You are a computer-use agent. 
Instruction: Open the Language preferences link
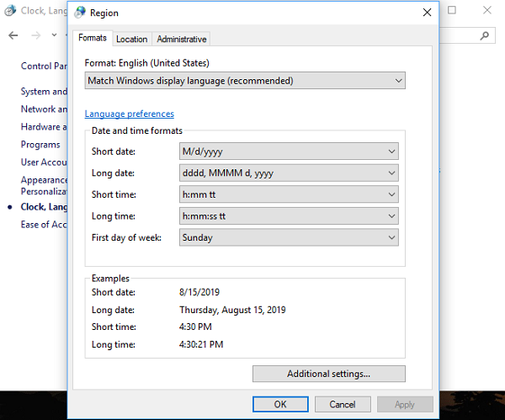point(129,114)
